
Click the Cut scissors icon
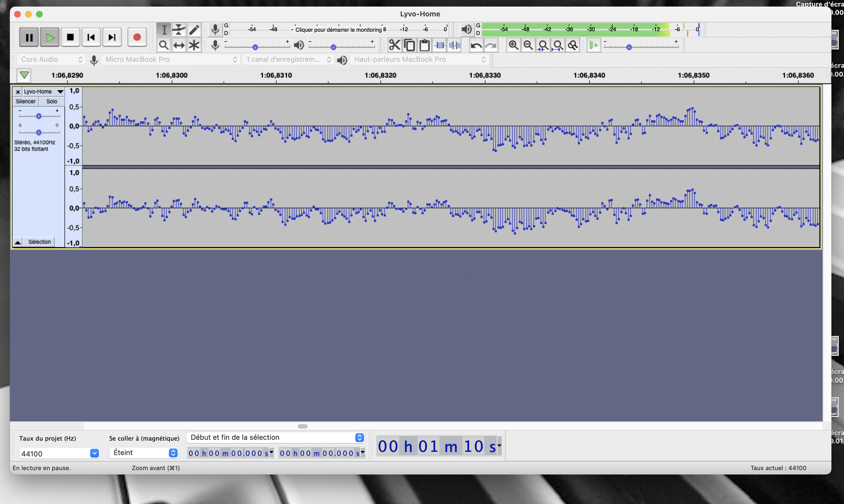[394, 45]
